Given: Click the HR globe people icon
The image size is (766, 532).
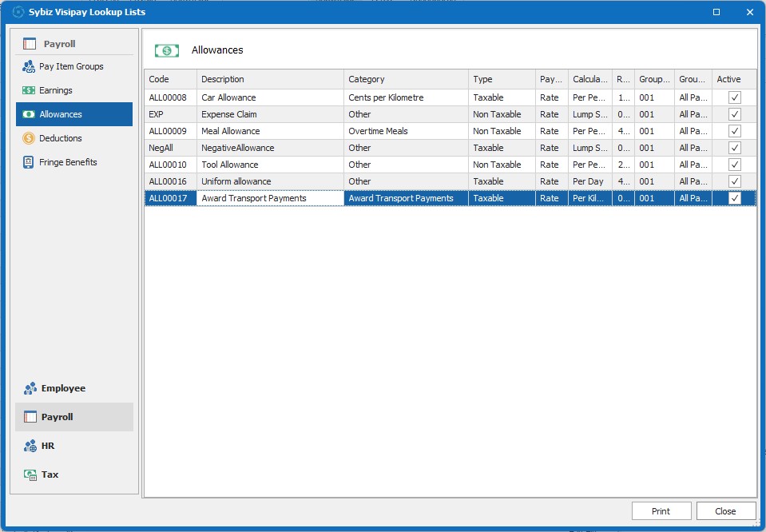Looking at the screenshot, I should [30, 446].
